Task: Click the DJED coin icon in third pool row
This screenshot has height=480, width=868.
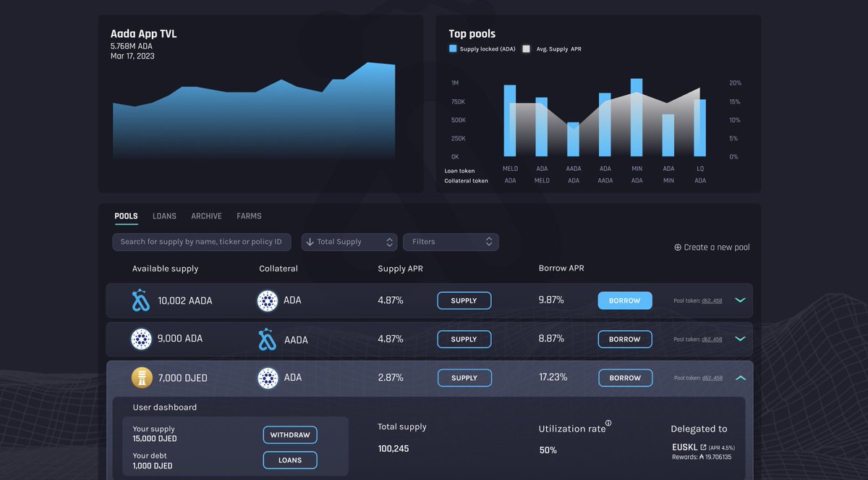Action: (x=141, y=377)
